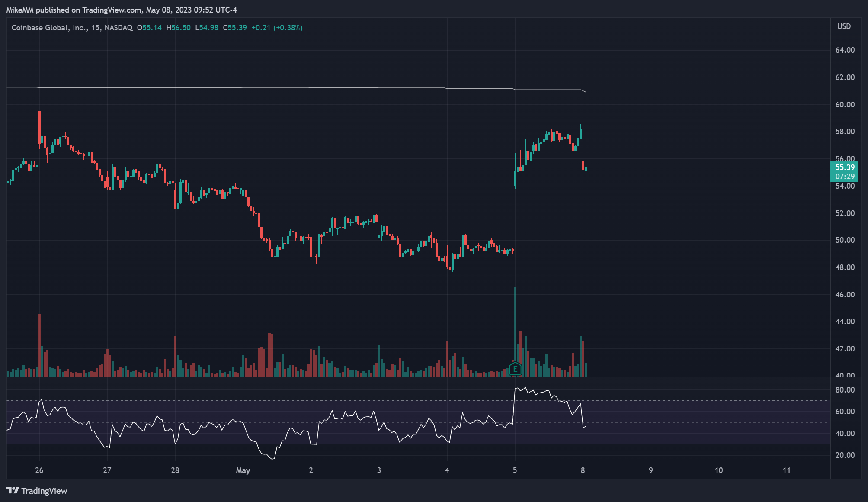Click the date label 10 on time axis
The image size is (868, 502).
(x=719, y=470)
